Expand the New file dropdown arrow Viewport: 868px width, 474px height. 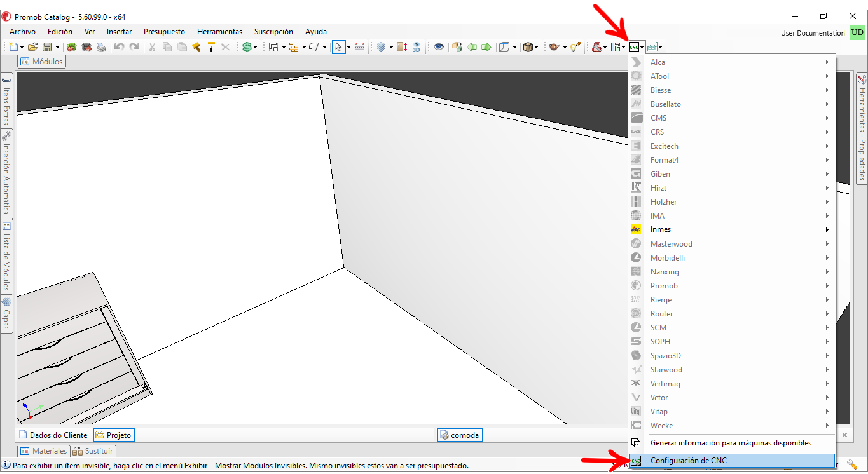pyautogui.click(x=22, y=48)
